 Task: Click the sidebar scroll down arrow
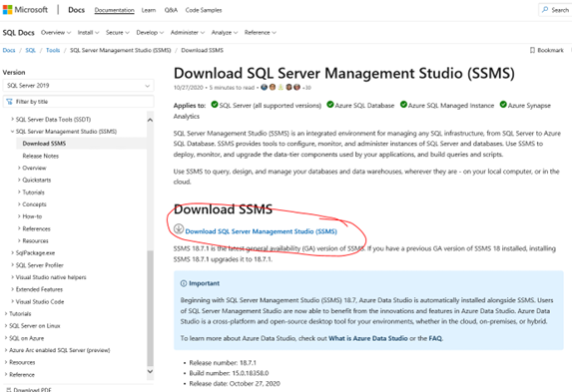pyautogui.click(x=150, y=371)
